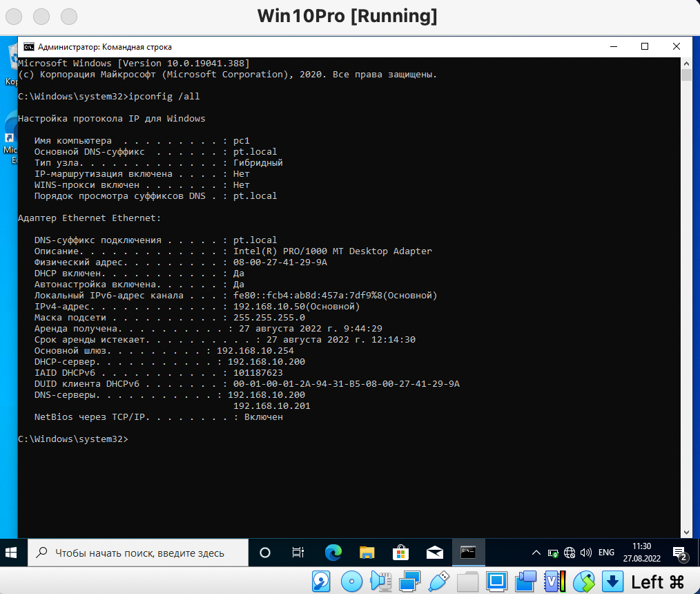The width and height of the screenshot is (700, 594).
Task: Click the VirtualBox network adapters indicator
Action: tap(409, 582)
